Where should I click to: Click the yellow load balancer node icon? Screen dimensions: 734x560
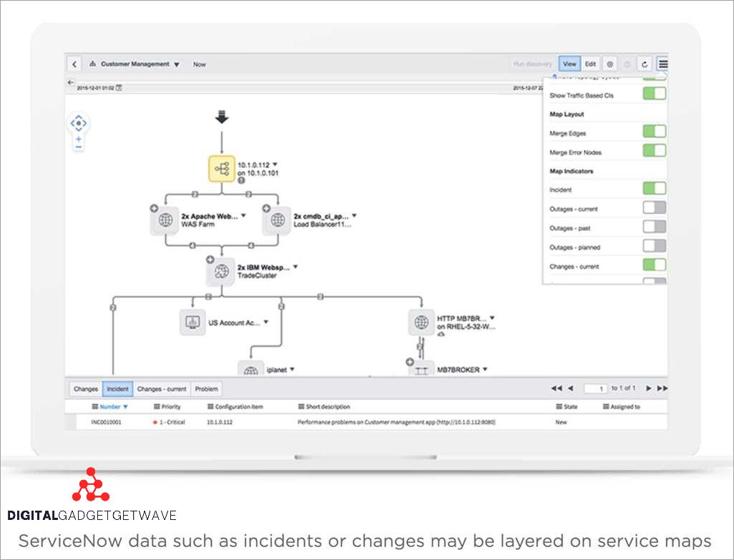pyautogui.click(x=222, y=169)
